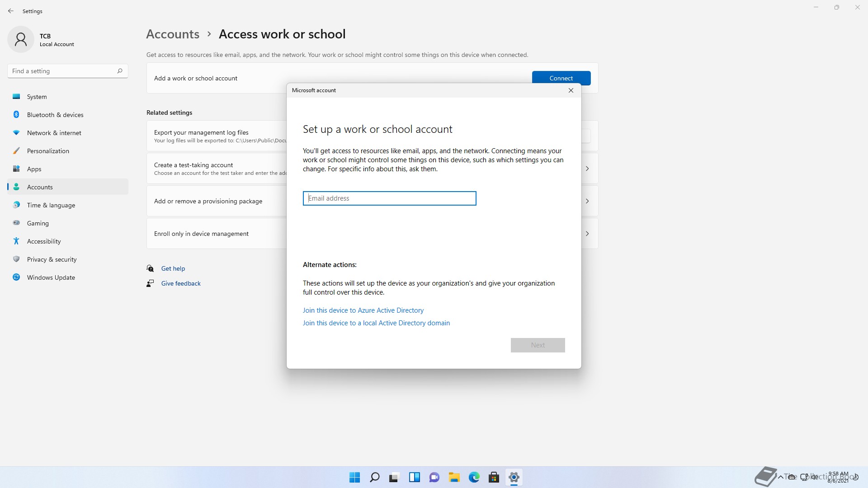This screenshot has width=868, height=488.
Task: Go back to Accounts breadcrumb
Action: coord(173,34)
